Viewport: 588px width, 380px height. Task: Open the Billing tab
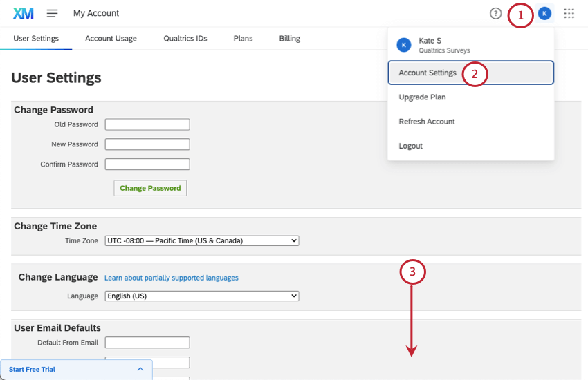coord(289,38)
